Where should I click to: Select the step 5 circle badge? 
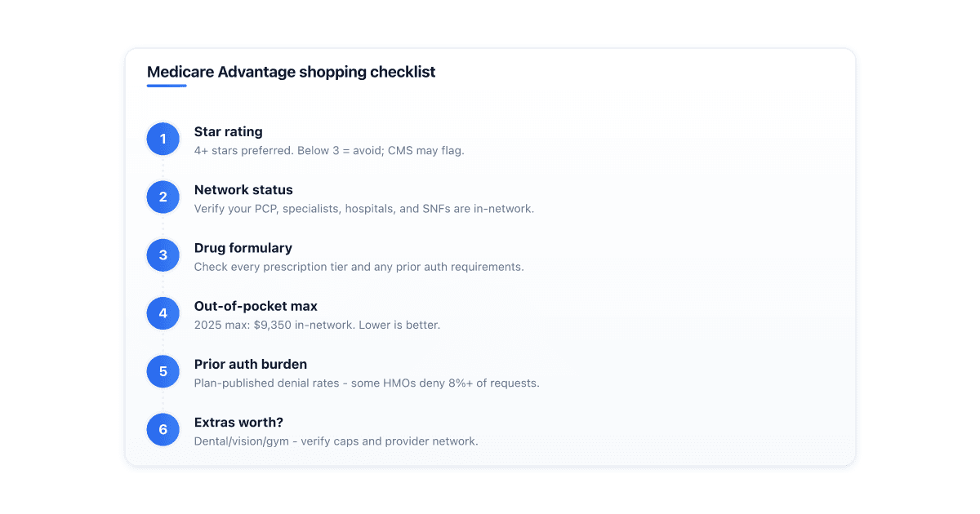(163, 372)
